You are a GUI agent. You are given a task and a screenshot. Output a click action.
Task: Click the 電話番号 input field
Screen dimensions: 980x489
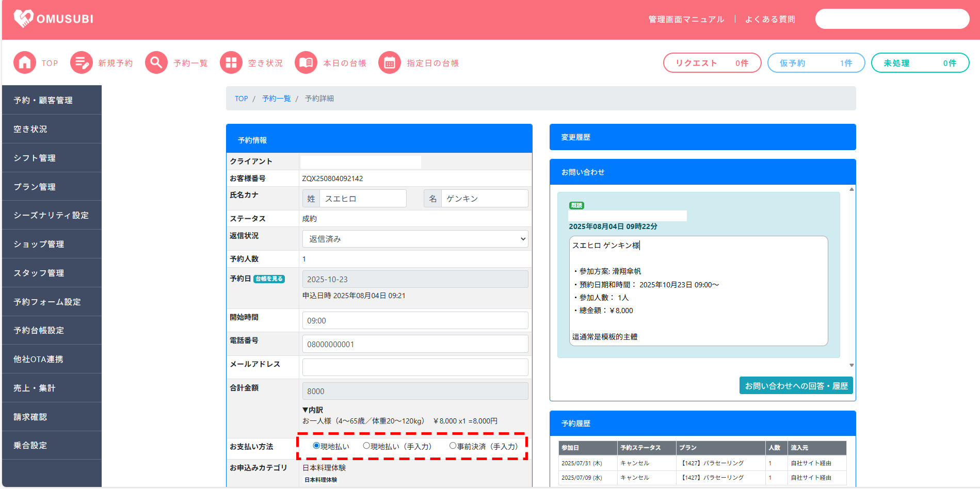pyautogui.click(x=415, y=344)
